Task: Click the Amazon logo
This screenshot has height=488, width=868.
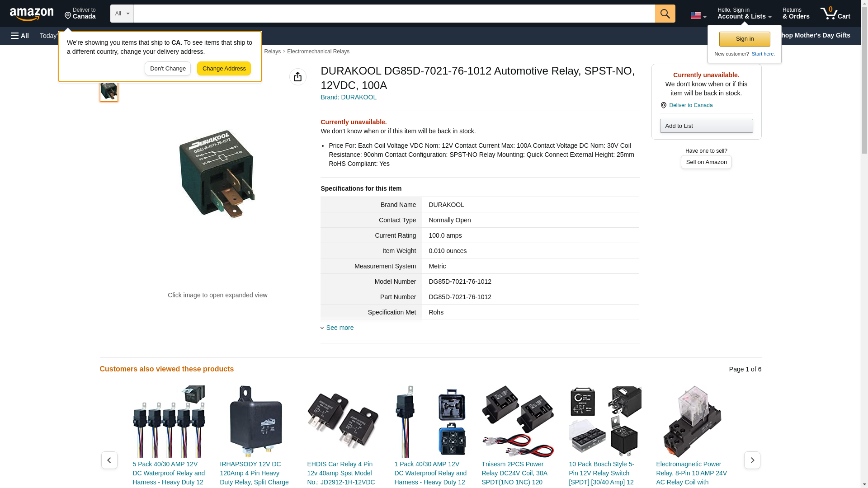Action: [x=32, y=14]
